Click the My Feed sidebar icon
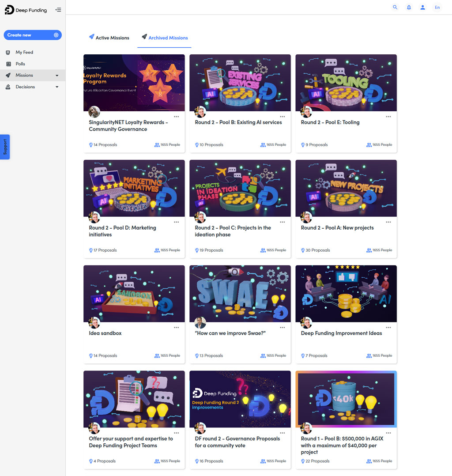Viewport: 452px width, 476px height. [x=8, y=53]
